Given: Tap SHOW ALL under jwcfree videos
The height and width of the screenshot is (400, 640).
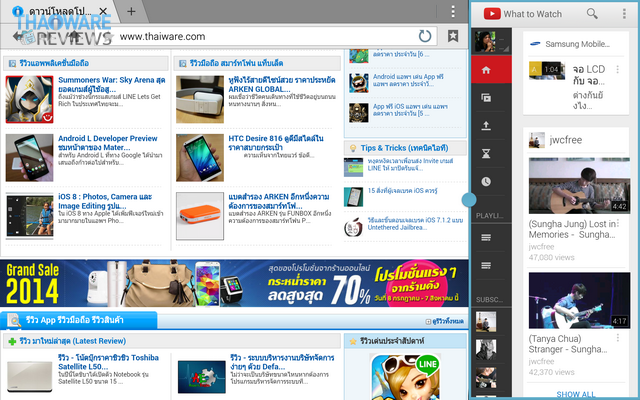Looking at the screenshot, I should [x=576, y=394].
